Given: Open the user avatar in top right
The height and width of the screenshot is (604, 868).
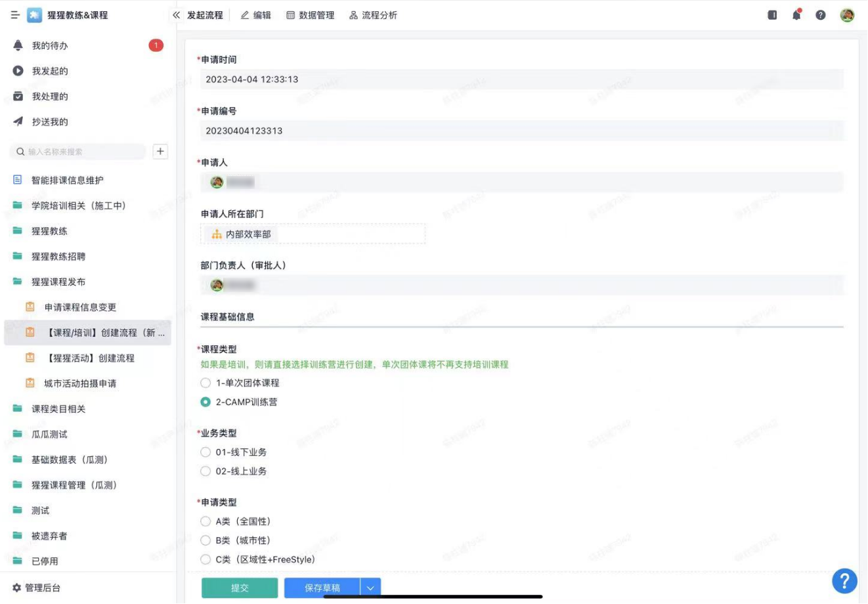Looking at the screenshot, I should click(x=847, y=15).
